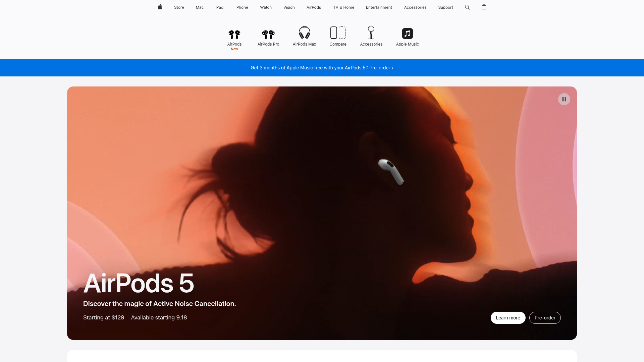Image resolution: width=644 pixels, height=362 pixels.
Task: Click the Apple Music free offer text
Action: click(x=309, y=68)
